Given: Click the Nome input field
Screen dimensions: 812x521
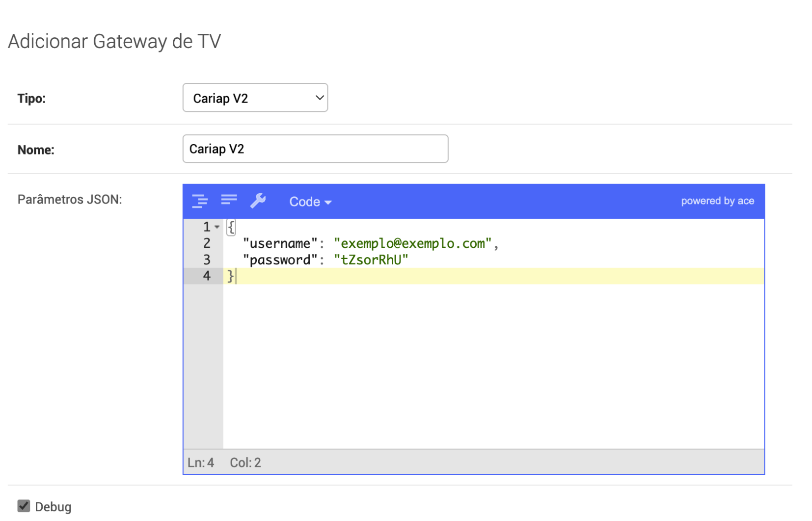Looking at the screenshot, I should 315,149.
